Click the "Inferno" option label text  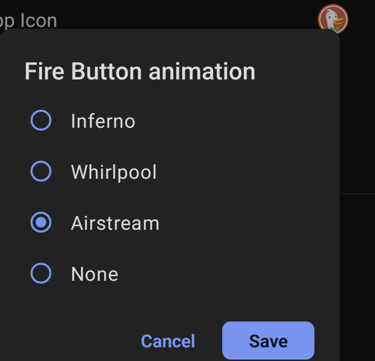coord(103,121)
